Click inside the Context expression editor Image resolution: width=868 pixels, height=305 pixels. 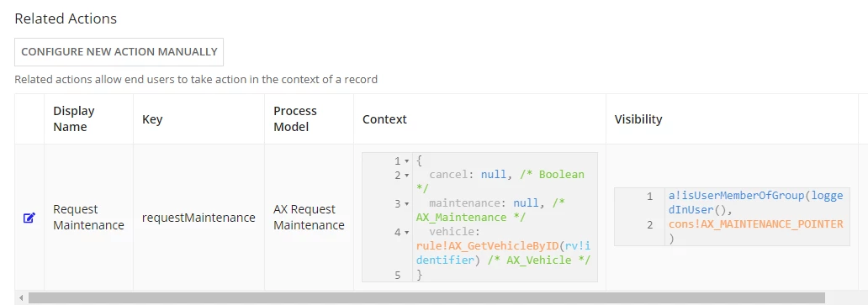point(480,217)
